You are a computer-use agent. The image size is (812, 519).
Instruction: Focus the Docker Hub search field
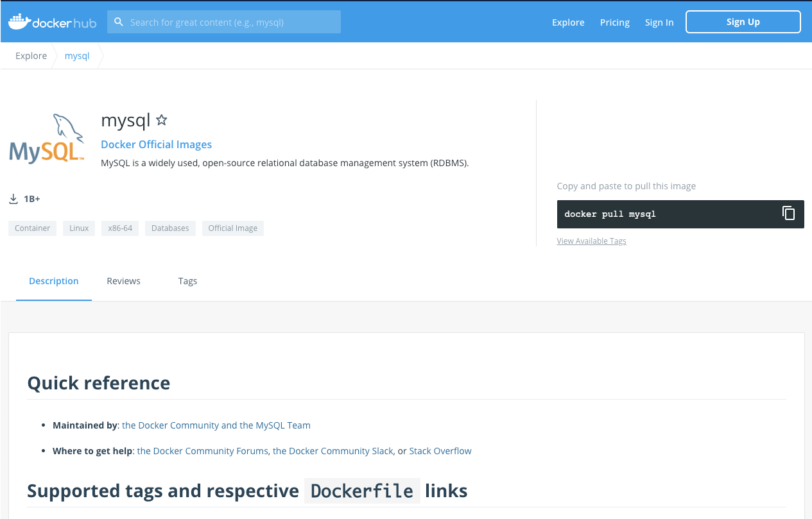[224, 22]
